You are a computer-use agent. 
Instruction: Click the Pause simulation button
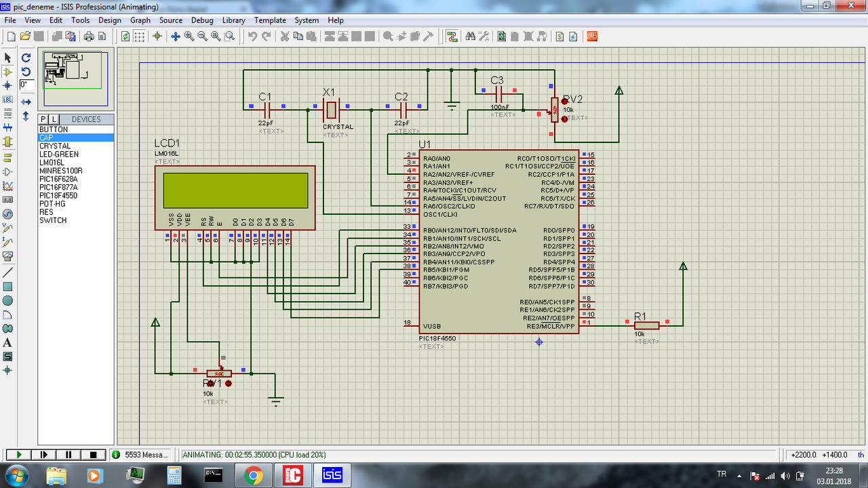[x=69, y=455]
